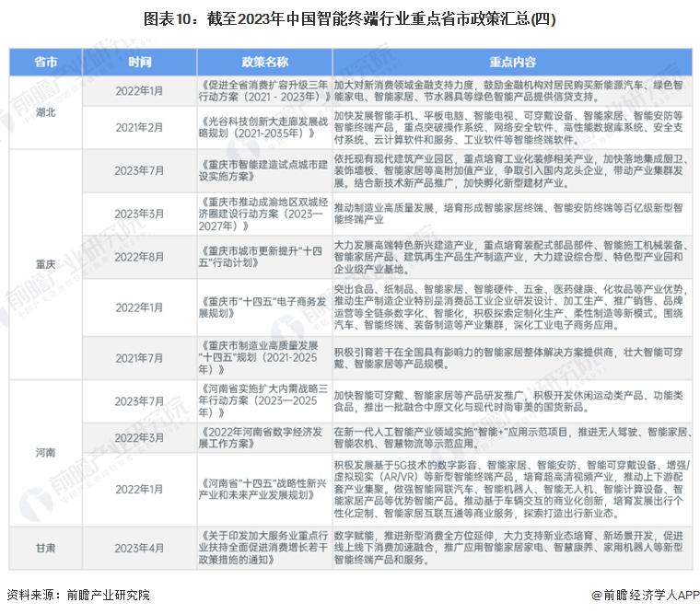Viewport: 700px width, 614px height.
Task: Click the 湖北 province cell
Action: [46, 112]
